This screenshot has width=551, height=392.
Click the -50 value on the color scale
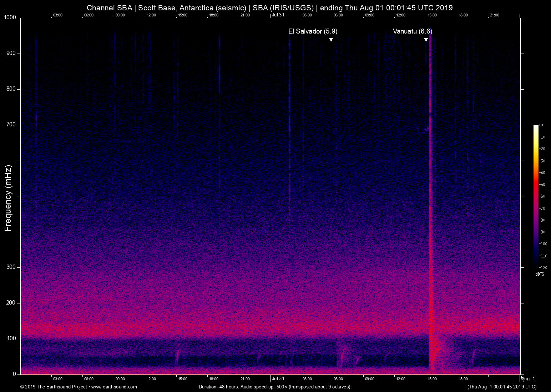click(542, 184)
